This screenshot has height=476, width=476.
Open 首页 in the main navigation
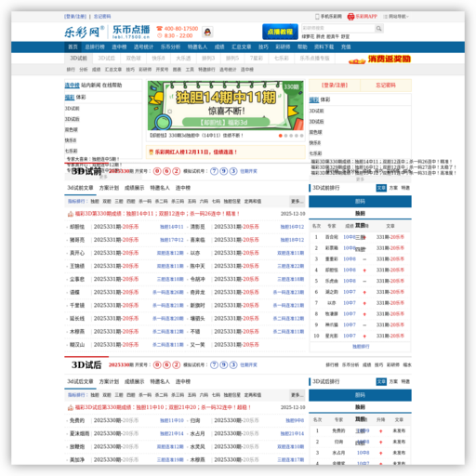pyautogui.click(x=73, y=46)
